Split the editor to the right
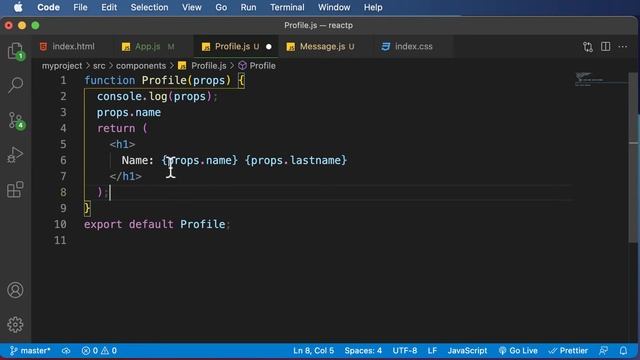The image size is (640, 360). [x=606, y=47]
